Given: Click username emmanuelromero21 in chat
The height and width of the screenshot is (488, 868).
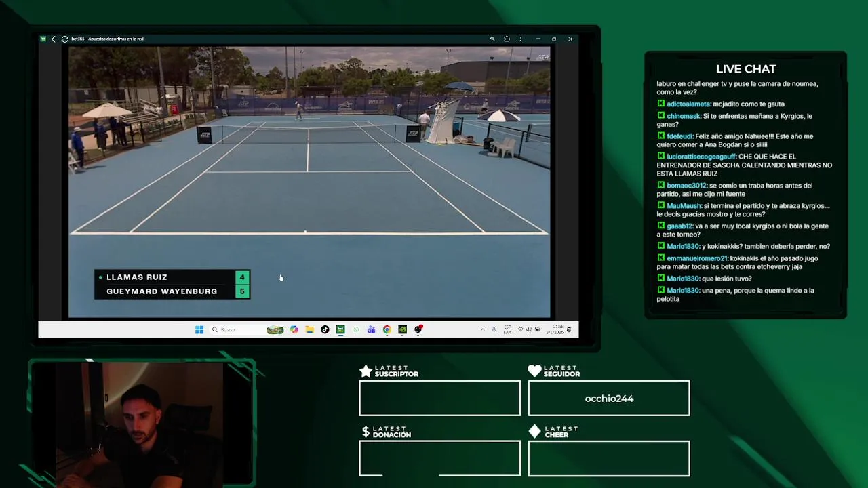Looking at the screenshot, I should point(697,258).
